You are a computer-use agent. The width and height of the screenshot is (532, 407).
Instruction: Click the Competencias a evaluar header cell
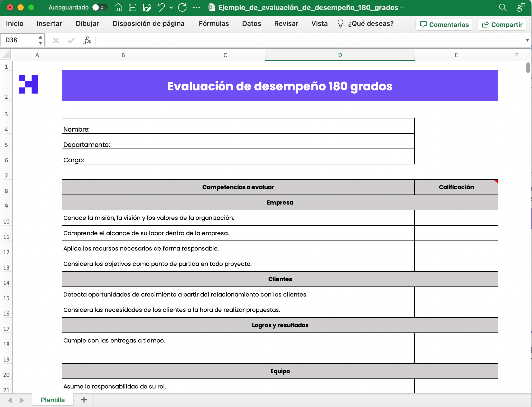[238, 187]
